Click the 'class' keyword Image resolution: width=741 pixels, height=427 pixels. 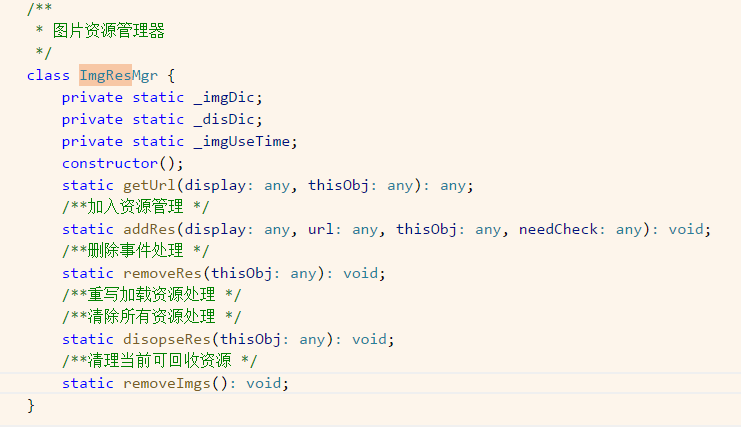[48, 76]
